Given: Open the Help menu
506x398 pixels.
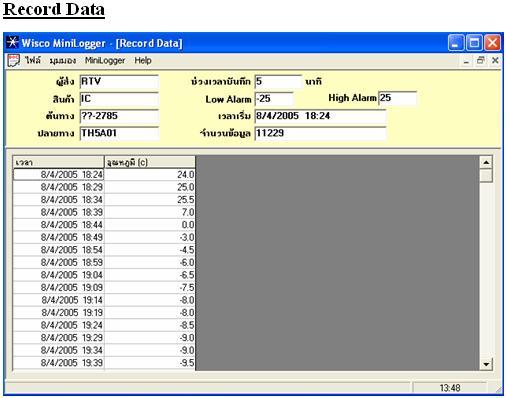Looking at the screenshot, I should point(143,61).
